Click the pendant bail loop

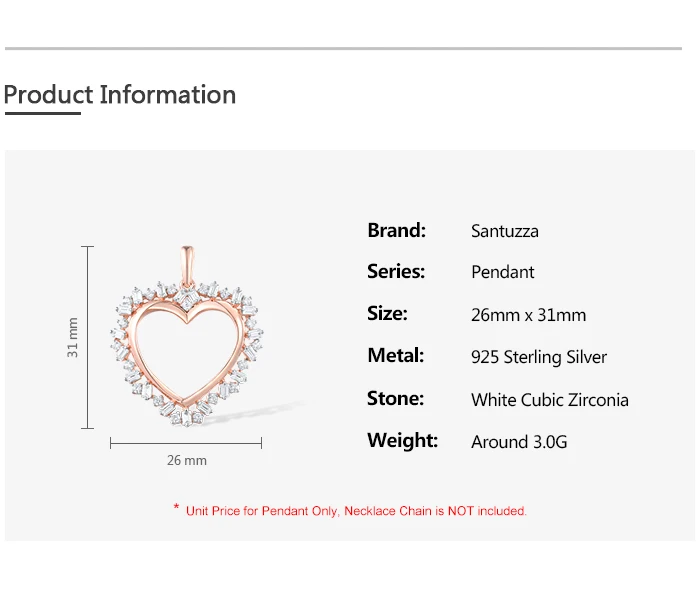click(188, 265)
